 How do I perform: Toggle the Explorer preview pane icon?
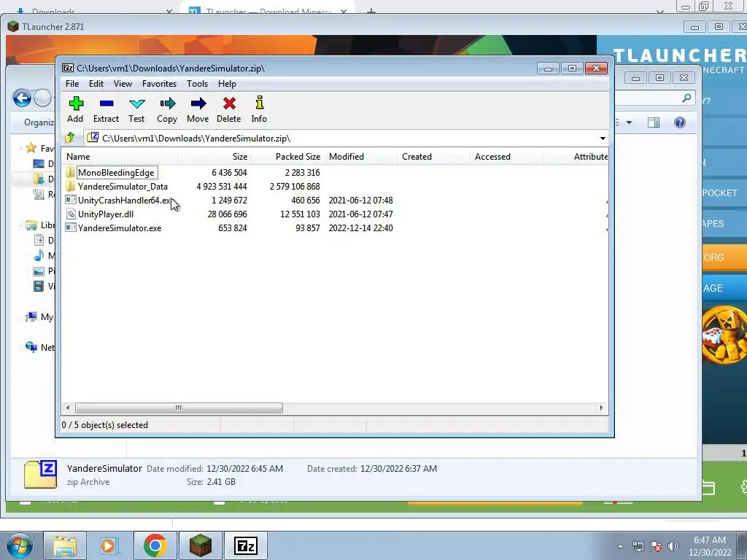[x=654, y=122]
